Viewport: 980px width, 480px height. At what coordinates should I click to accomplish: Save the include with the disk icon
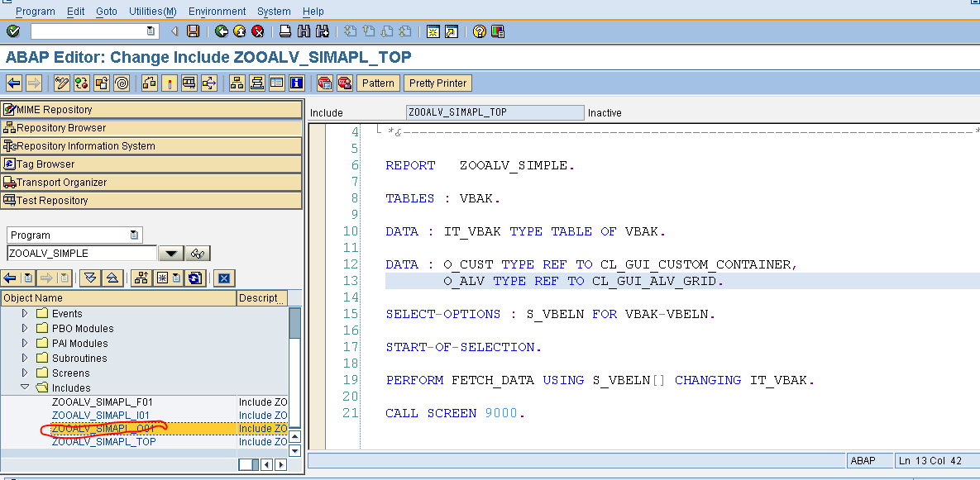point(194,31)
